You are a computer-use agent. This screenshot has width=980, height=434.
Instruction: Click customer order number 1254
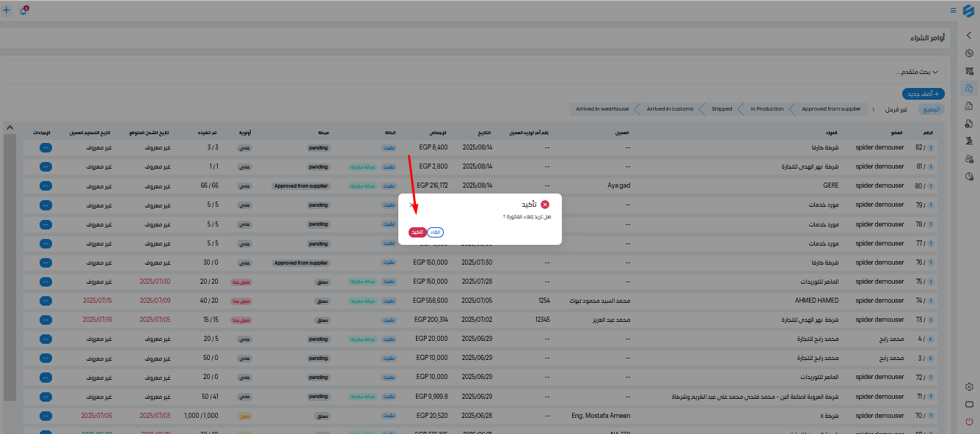click(x=544, y=301)
